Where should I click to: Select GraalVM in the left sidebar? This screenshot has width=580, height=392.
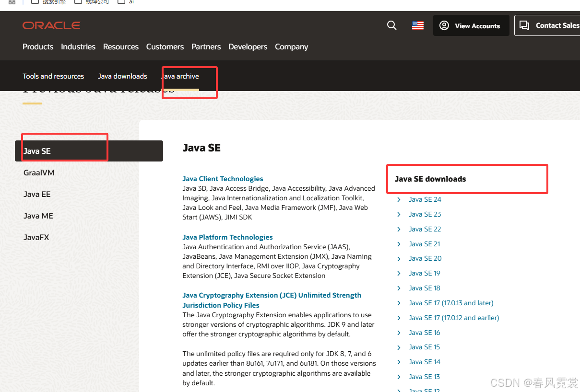point(39,173)
